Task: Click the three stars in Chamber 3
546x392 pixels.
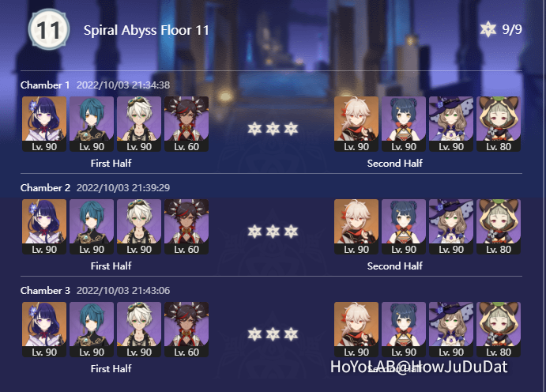Action: [x=273, y=334]
